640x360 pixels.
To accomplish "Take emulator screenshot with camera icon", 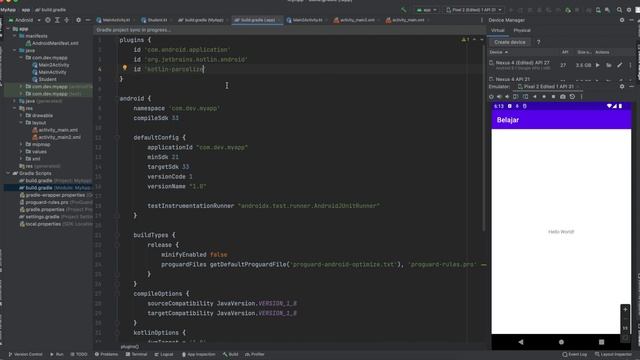I will 563,97.
